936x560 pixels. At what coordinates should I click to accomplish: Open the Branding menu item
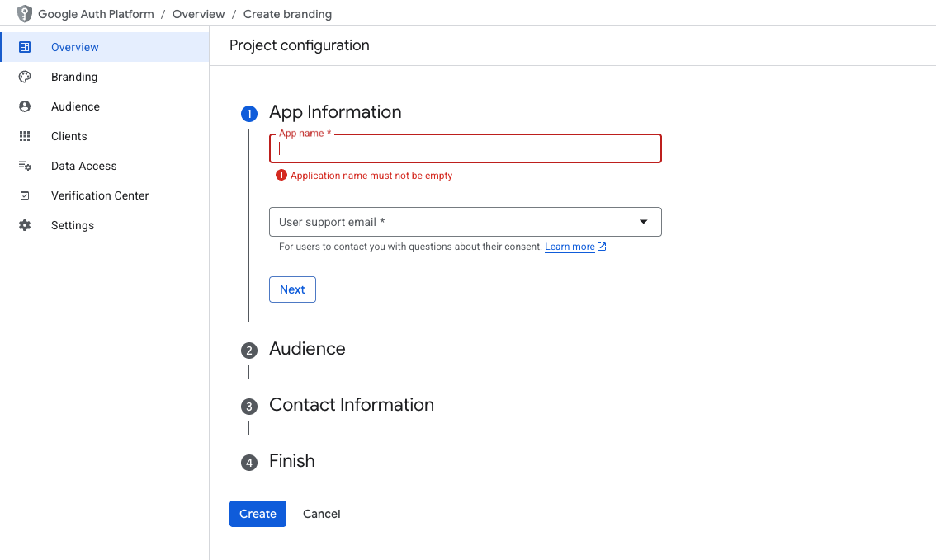(74, 77)
